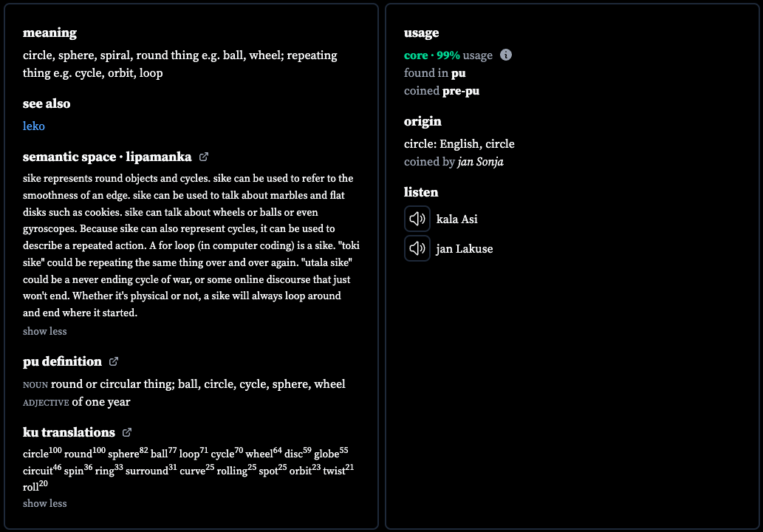This screenshot has height=532, width=763.
Task: Click the pu definition heading
Action: coord(62,361)
